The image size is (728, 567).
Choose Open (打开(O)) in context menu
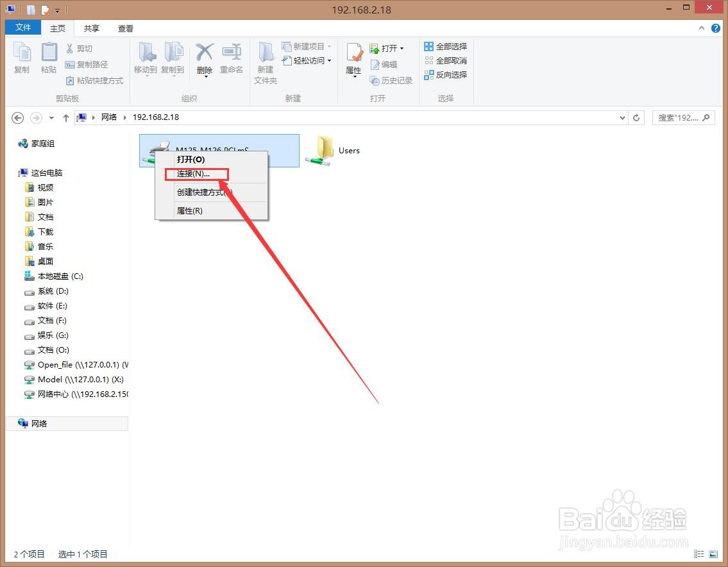(211, 159)
